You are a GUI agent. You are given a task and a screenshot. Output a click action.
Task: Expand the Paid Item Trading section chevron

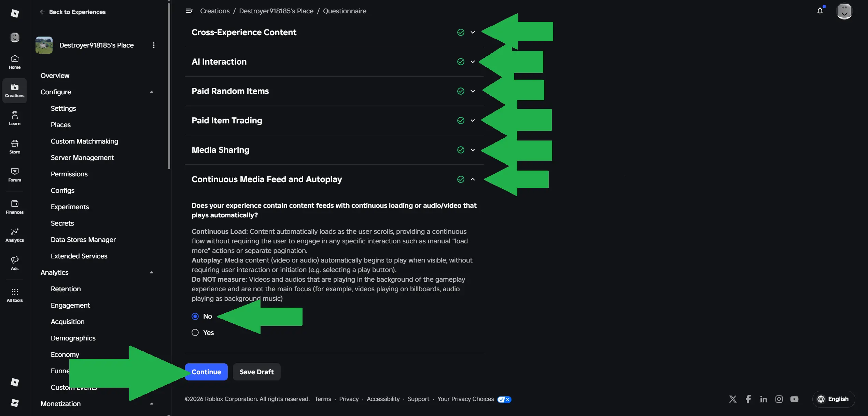(x=473, y=121)
